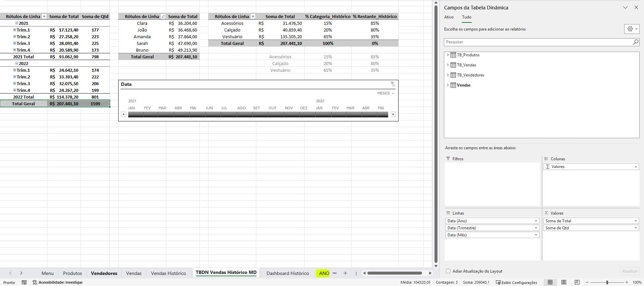This screenshot has width=644, height=286.
Task: Switch to the Ativo tab
Action: (x=449, y=17)
